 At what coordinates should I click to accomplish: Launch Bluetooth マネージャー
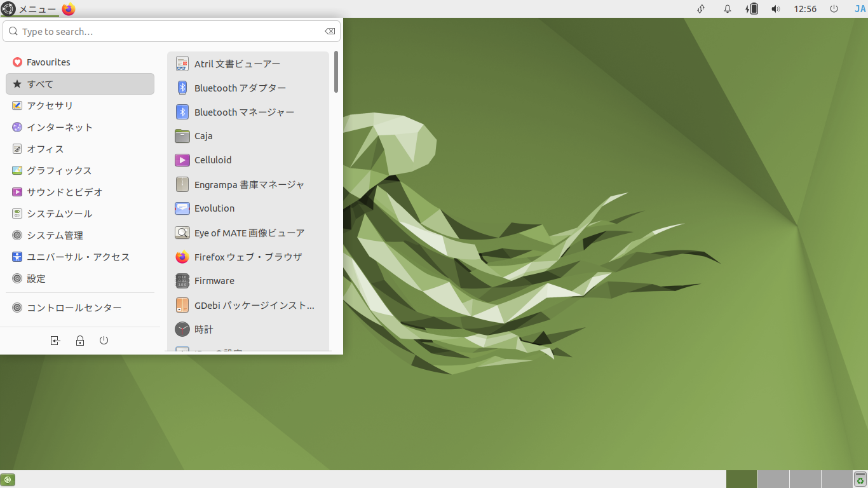tap(248, 112)
